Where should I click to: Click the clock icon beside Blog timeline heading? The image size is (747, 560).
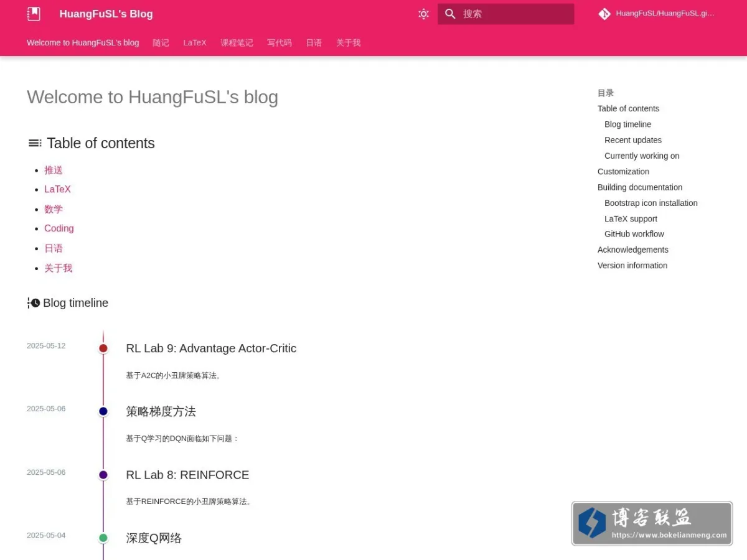click(34, 303)
